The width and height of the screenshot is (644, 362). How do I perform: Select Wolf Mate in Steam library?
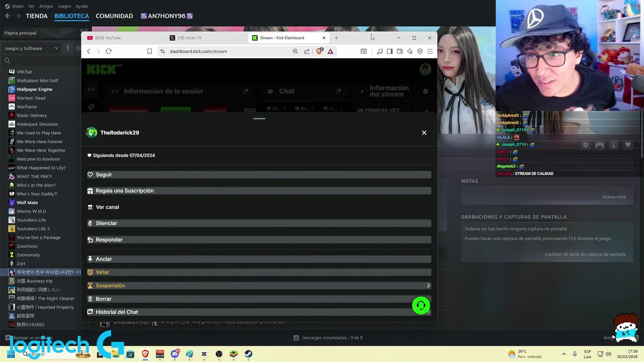(x=27, y=203)
